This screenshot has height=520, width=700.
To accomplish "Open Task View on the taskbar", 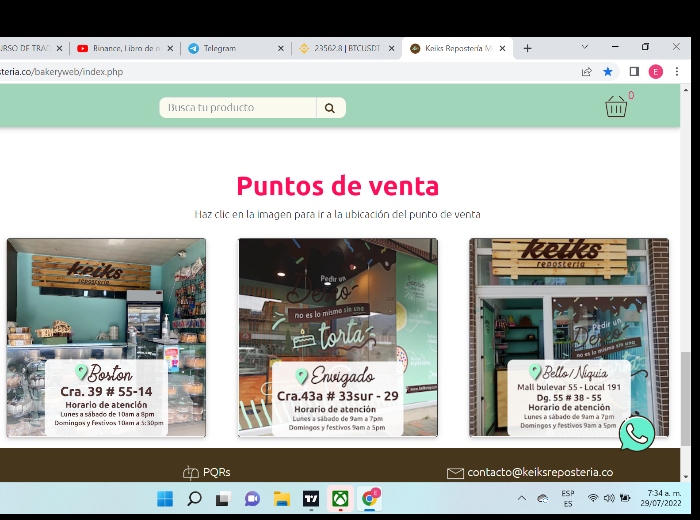I will coord(223,499).
